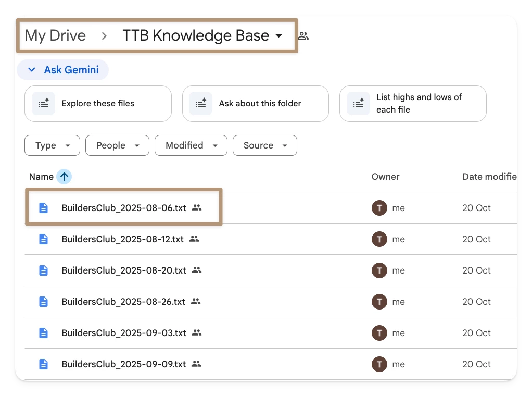532x396 pixels.
Task: Go to My Drive breadcrumb
Action: click(55, 35)
